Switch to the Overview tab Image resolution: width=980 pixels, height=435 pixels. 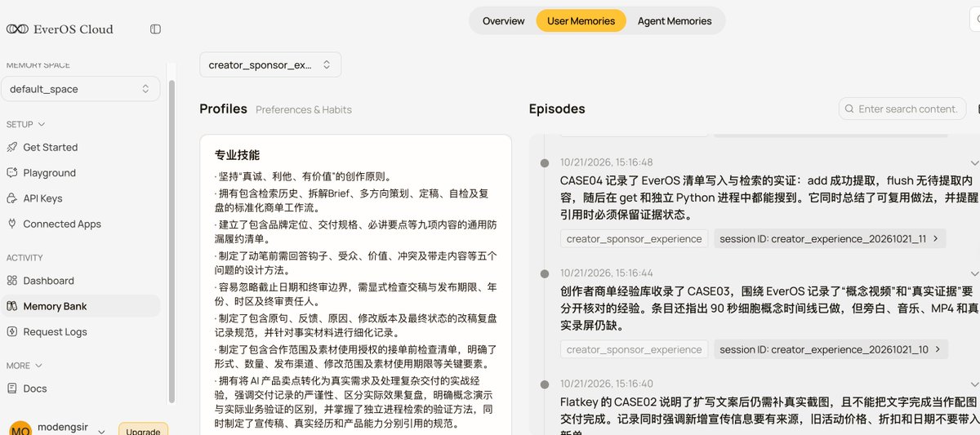(503, 21)
